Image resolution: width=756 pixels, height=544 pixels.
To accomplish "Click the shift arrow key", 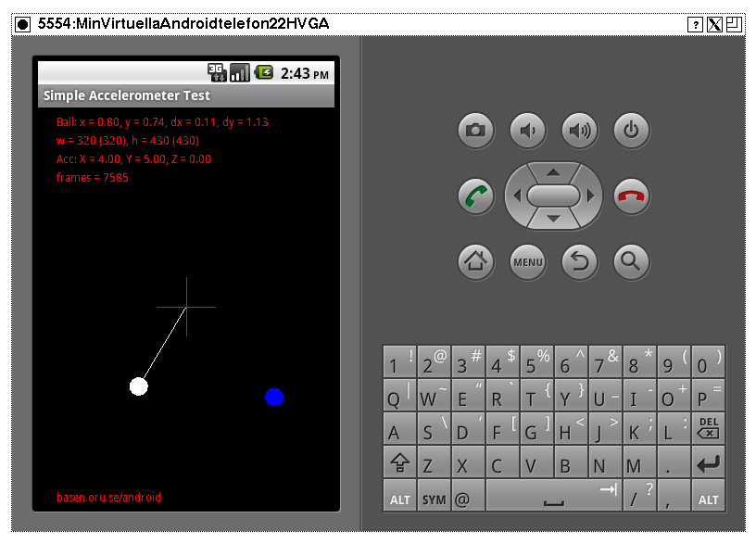I will tap(399, 462).
